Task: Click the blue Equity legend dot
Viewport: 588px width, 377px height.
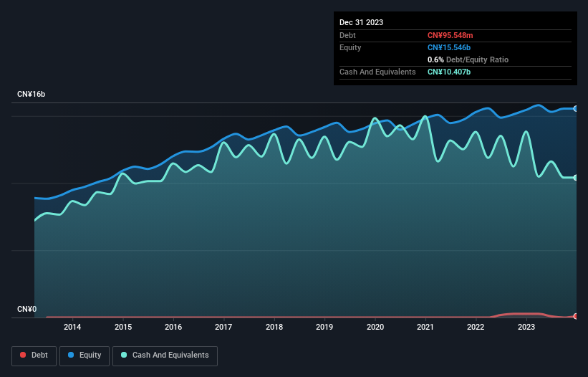Action: [71, 355]
